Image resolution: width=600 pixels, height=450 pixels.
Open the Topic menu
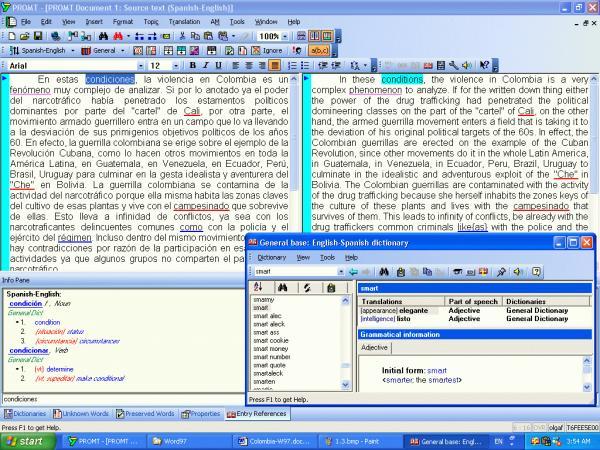click(x=151, y=22)
